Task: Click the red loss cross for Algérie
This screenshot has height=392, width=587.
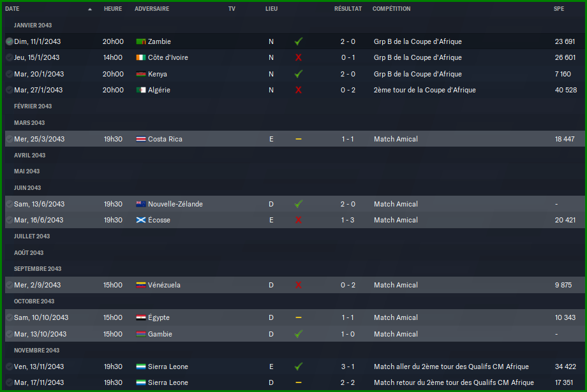Action: point(299,90)
